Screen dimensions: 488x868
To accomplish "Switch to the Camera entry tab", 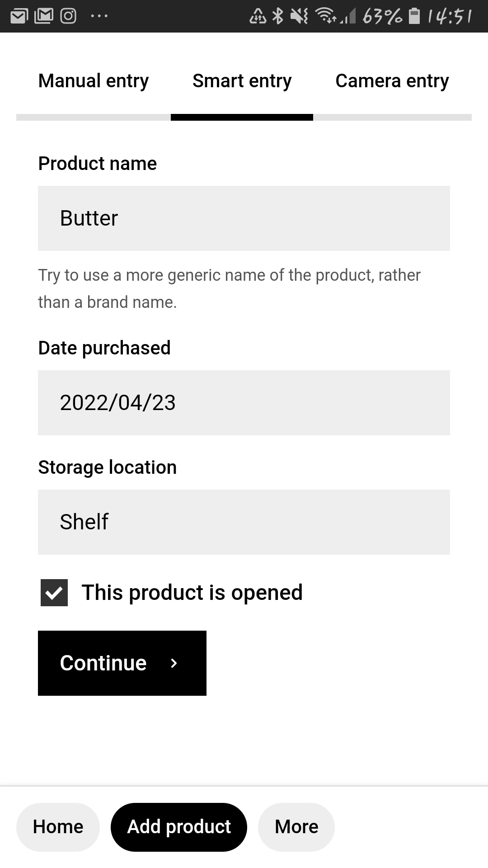I will pyautogui.click(x=392, y=81).
